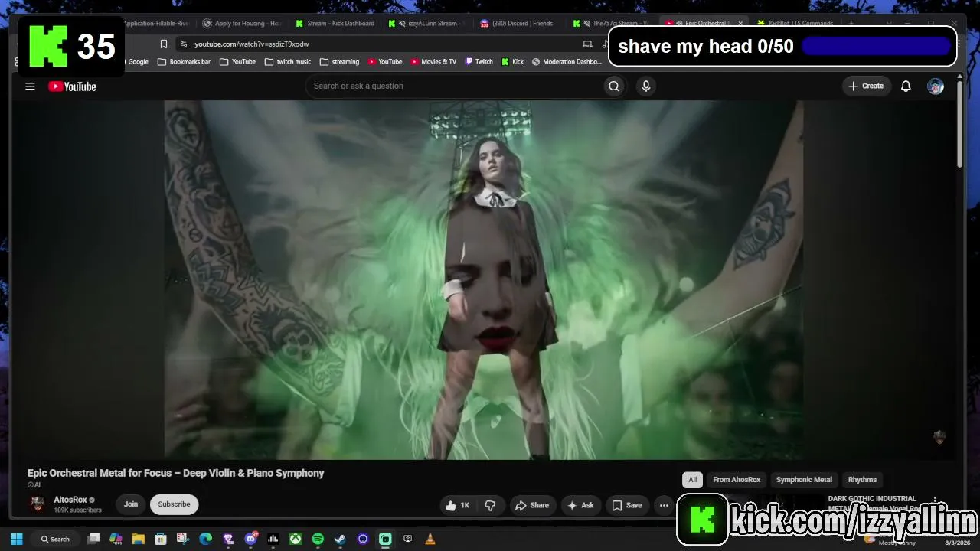This screenshot has height=551, width=980.
Task: Open the twitch music bookmark folder
Action: (x=288, y=62)
